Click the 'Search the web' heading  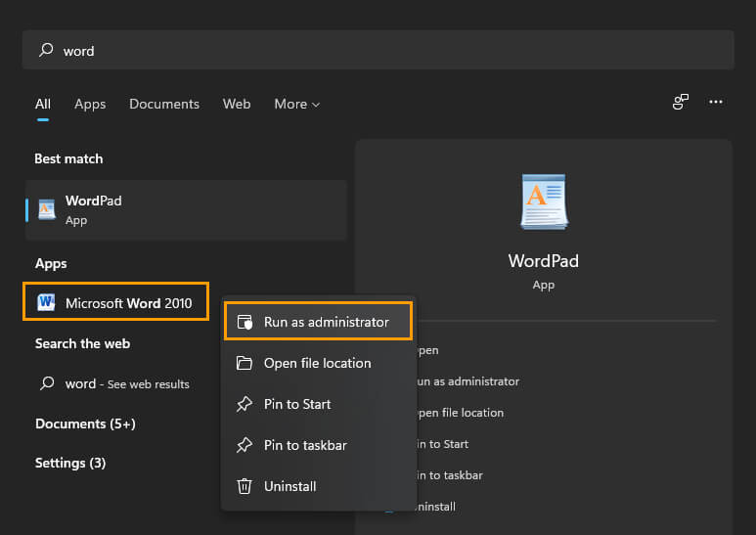point(82,343)
